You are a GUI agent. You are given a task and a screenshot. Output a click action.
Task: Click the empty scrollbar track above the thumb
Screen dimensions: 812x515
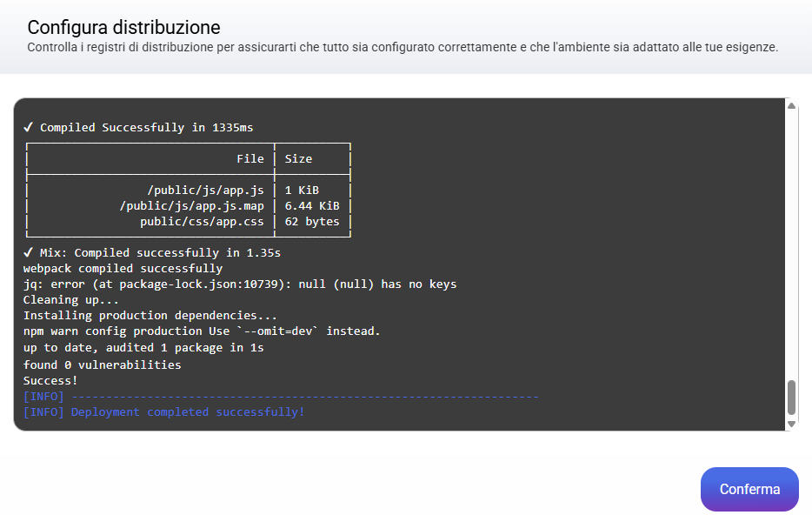[x=791, y=244]
